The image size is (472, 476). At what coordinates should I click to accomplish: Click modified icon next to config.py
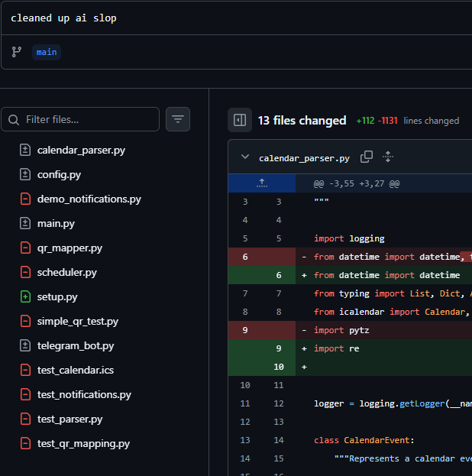(25, 174)
